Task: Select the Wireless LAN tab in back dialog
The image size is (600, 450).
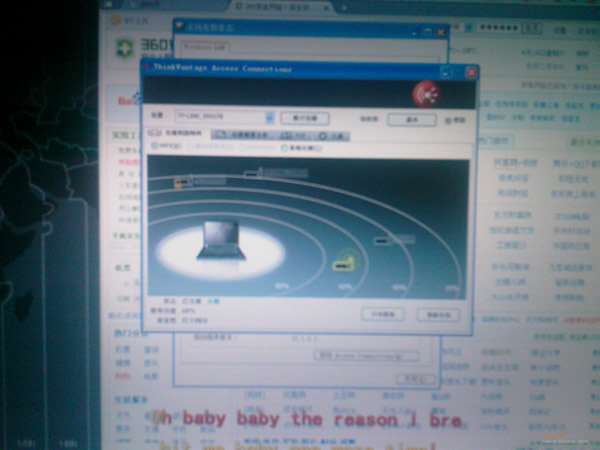Action: tap(204, 47)
